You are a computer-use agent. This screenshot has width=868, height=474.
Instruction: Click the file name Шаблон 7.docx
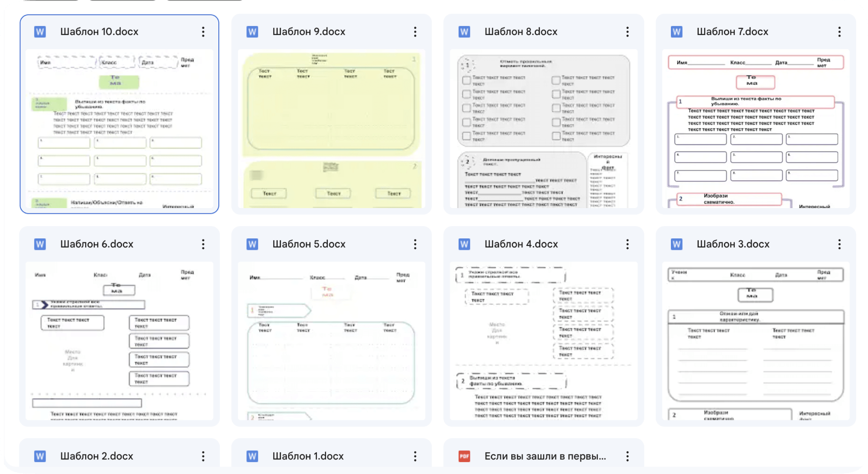click(732, 32)
